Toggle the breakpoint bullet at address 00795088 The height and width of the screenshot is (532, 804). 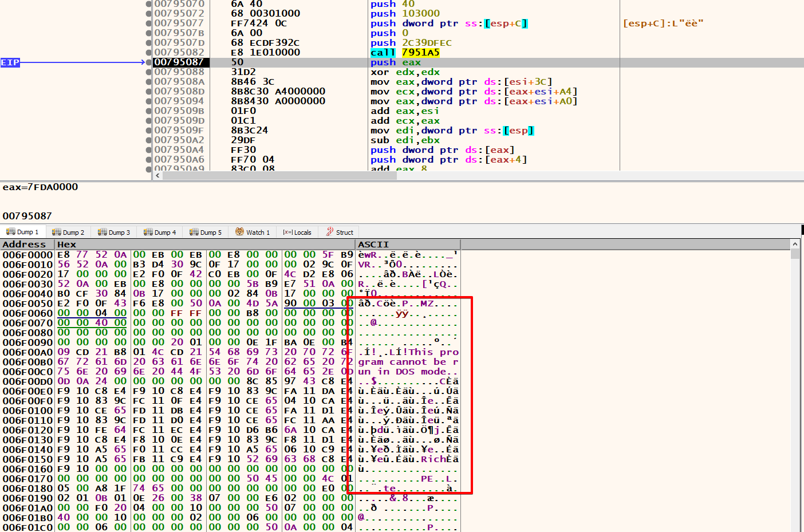click(149, 72)
